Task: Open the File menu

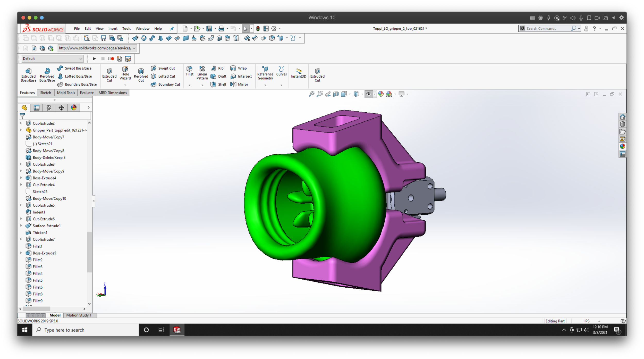Action: pyautogui.click(x=77, y=29)
